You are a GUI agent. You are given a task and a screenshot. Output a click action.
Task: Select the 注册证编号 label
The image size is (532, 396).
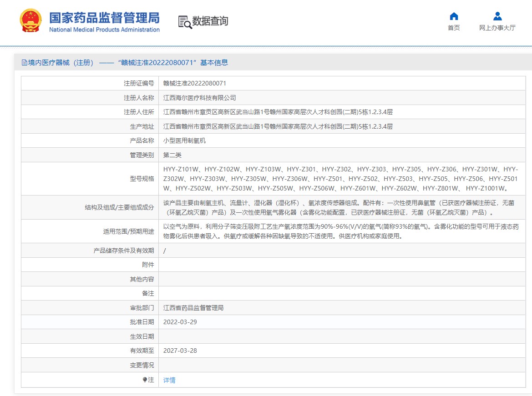click(x=139, y=83)
